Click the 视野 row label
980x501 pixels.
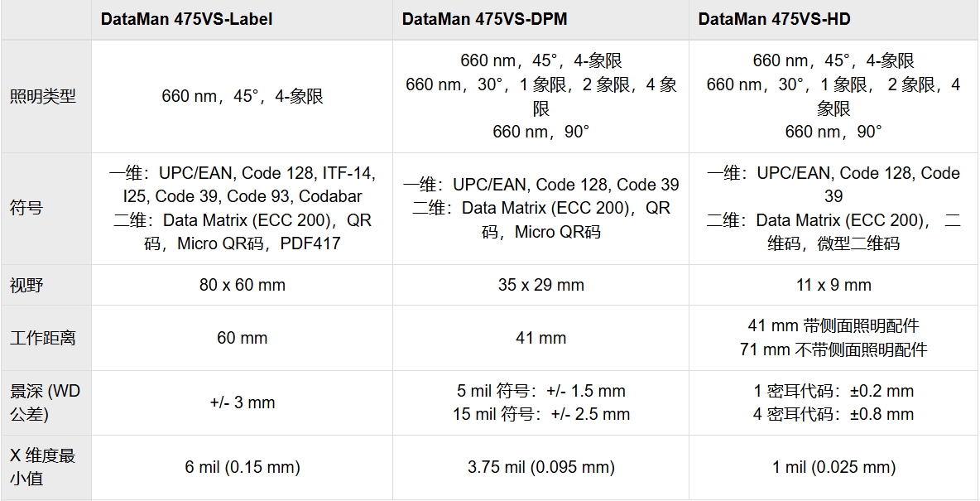tap(26, 285)
